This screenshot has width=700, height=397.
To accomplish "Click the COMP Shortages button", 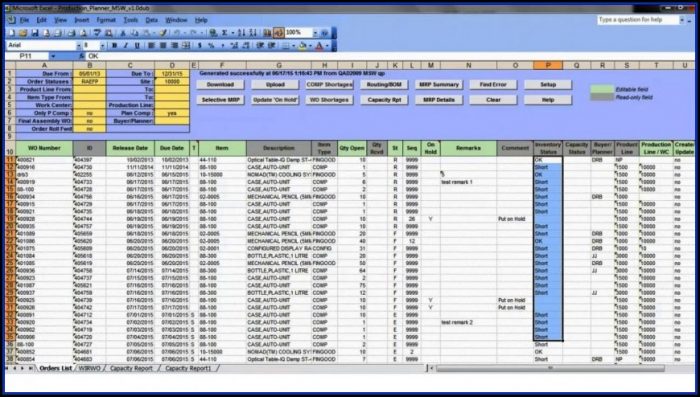I will coord(329,84).
